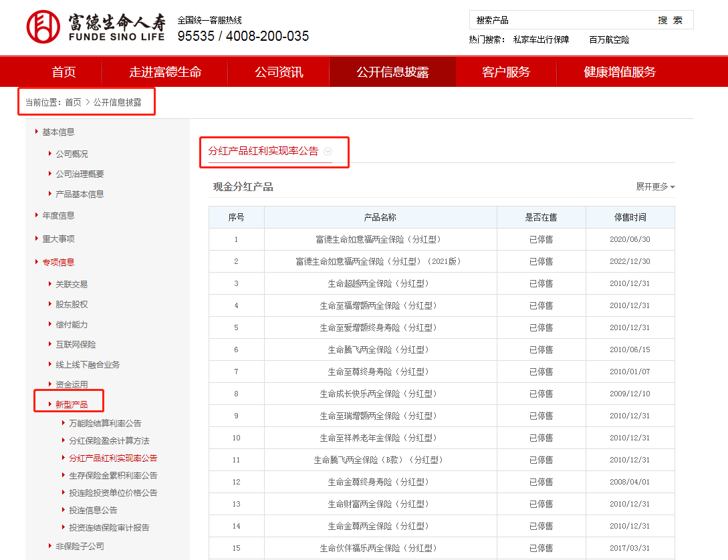728x560 pixels.
Task: Open 健康增值服务 navigation tab
Action: pyautogui.click(x=620, y=72)
